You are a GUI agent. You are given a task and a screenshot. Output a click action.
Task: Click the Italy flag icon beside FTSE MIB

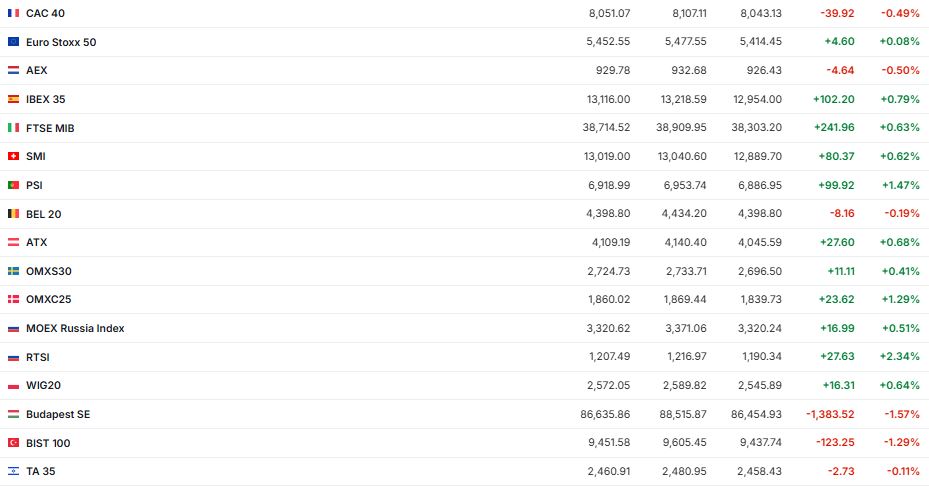[13, 128]
